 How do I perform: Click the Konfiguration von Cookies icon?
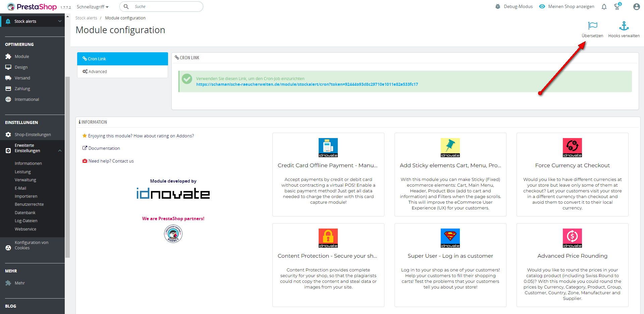(x=8, y=248)
